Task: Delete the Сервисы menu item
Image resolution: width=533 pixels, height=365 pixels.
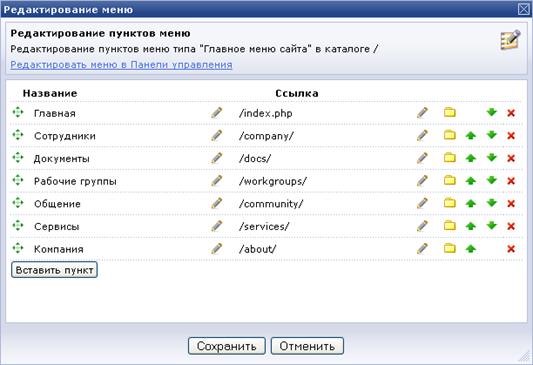Action: click(511, 226)
